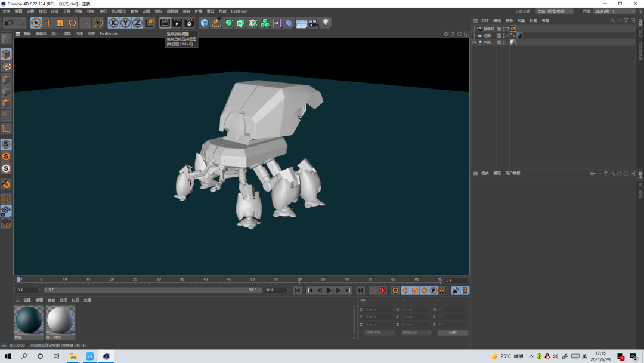The width and height of the screenshot is (644, 363).
Task: Open the 世界坐标 dropdown
Action: click(379, 333)
